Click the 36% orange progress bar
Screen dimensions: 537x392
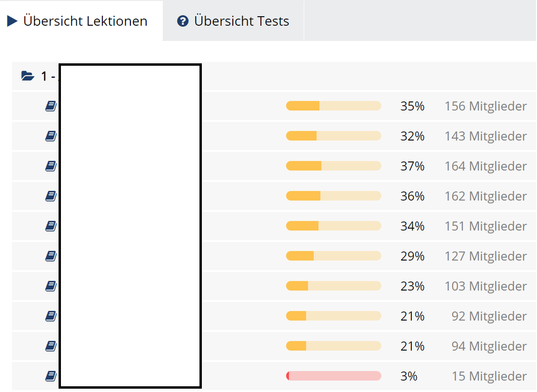pos(334,196)
